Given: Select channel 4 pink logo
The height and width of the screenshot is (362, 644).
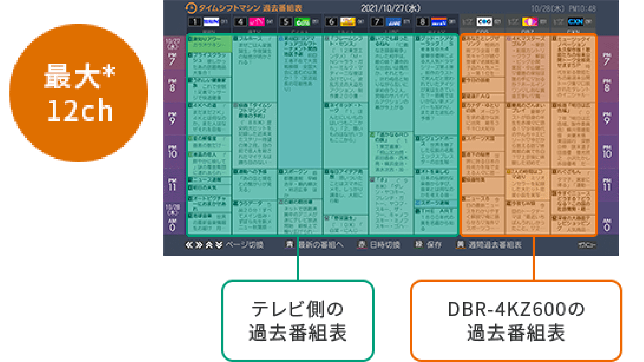Looking at the screenshot, I should click(x=257, y=22).
